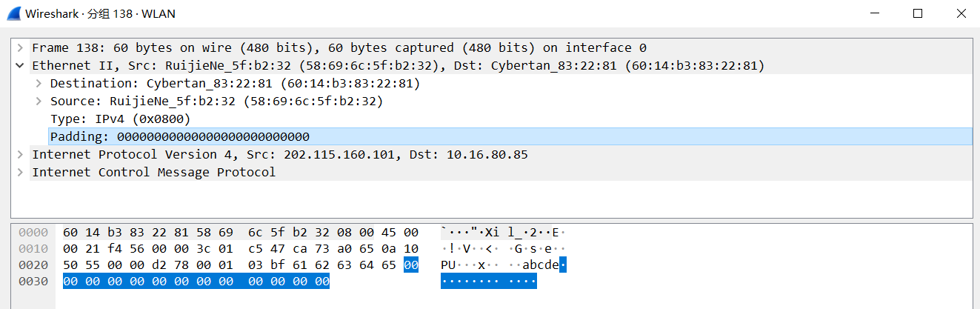Viewport: 980px width, 309px height.
Task: Click hex offset 0010 row label
Action: click(33, 248)
